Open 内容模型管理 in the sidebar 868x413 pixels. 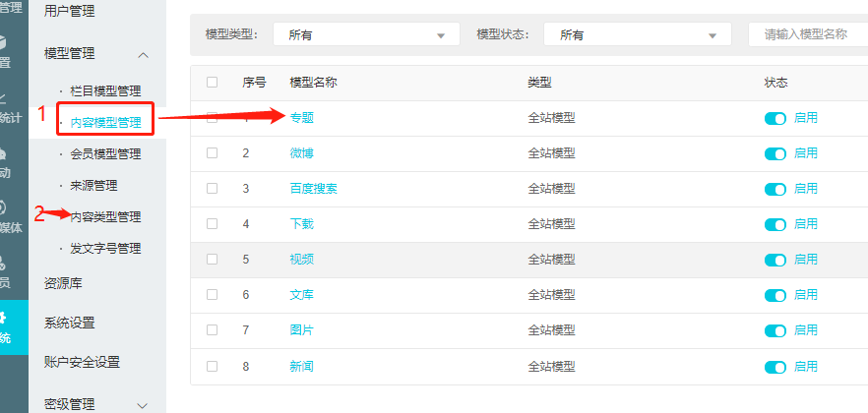[105, 123]
